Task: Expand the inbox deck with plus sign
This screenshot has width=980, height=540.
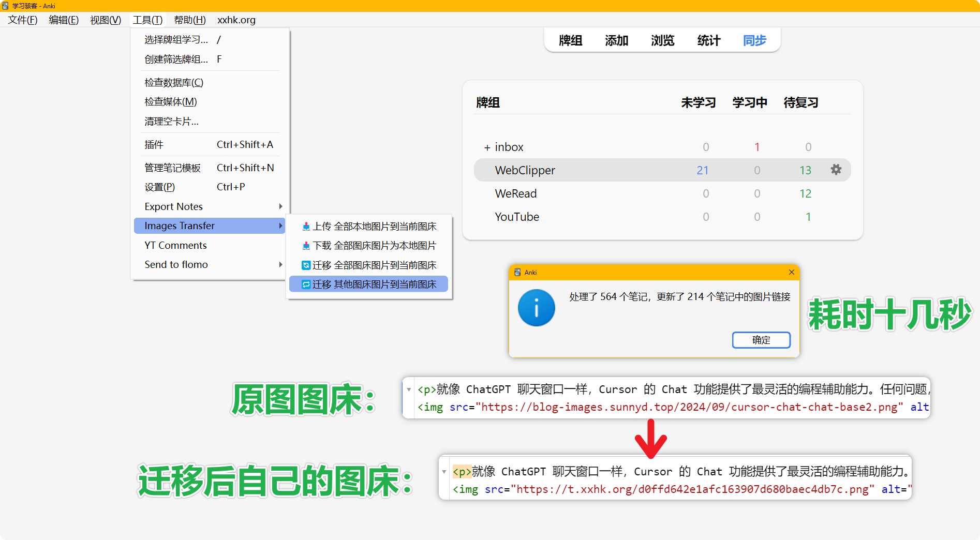Action: pos(487,148)
